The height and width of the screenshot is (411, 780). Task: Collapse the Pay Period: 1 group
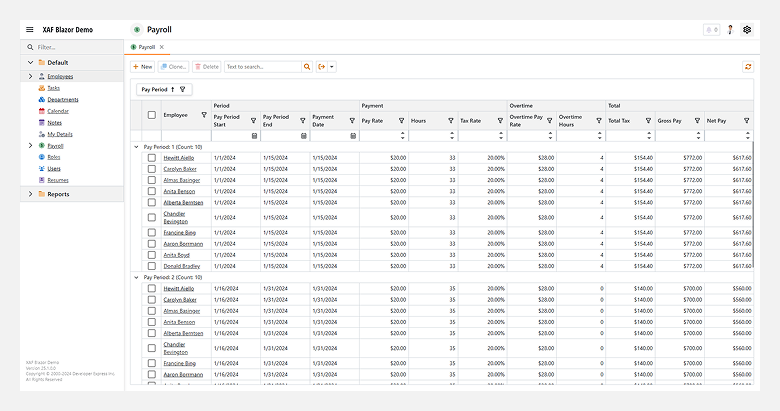[137, 146]
